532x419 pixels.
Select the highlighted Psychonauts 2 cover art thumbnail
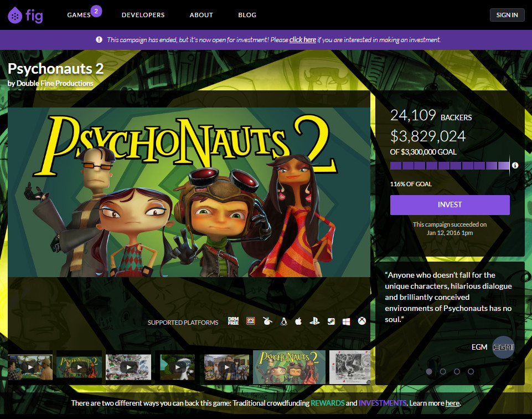[289, 367]
